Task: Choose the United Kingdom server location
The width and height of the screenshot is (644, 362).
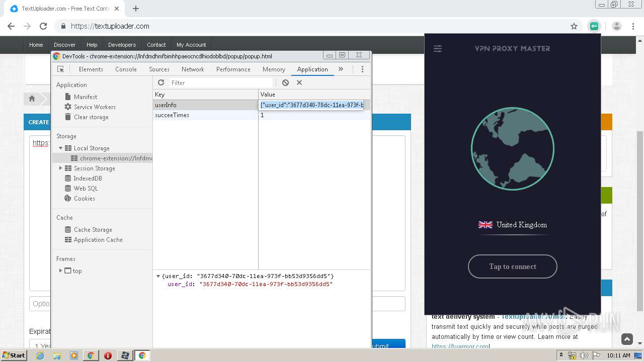Action: point(513,225)
